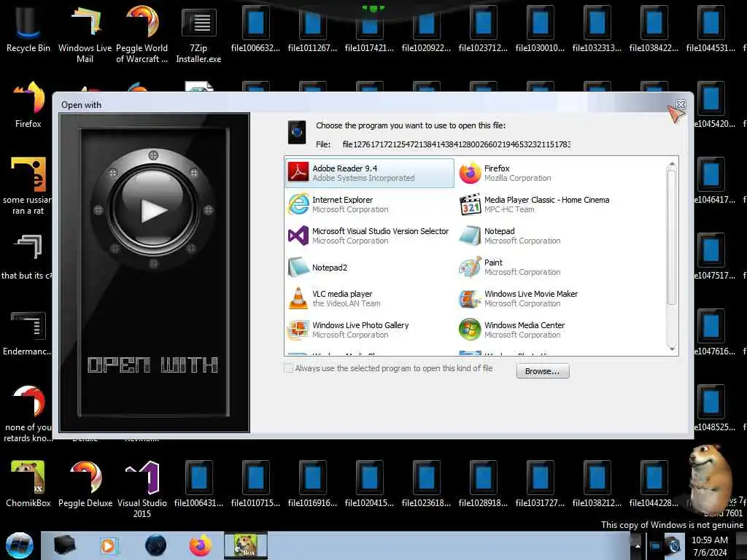Click the program list scroll-down arrow
Image resolution: width=747 pixels, height=560 pixels.
point(672,349)
